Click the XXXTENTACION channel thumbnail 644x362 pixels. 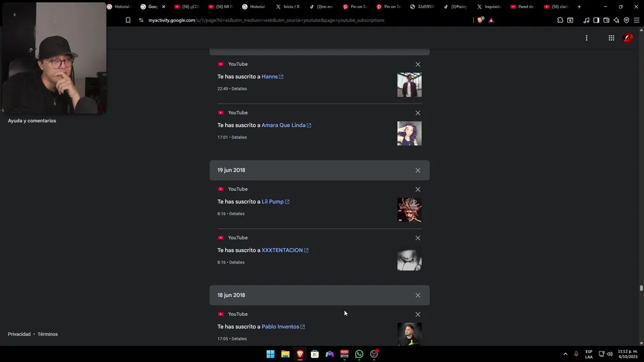[410, 259]
